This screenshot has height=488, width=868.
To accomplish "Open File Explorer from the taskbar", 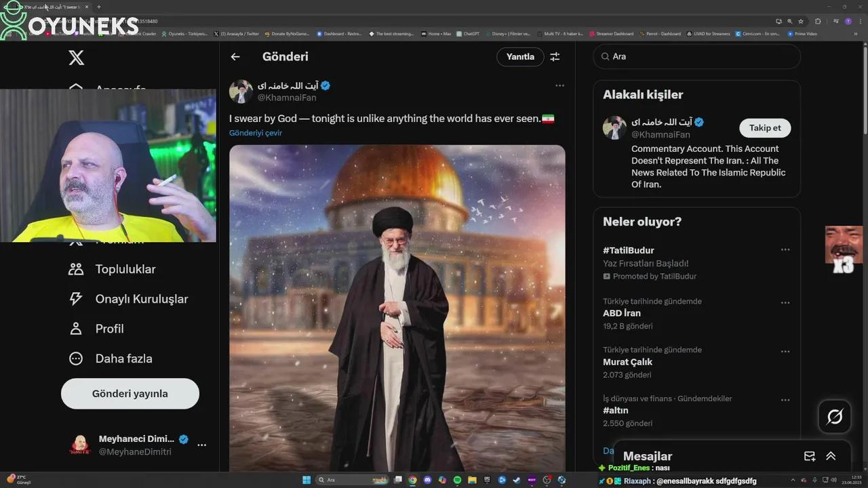I will [x=472, y=480].
